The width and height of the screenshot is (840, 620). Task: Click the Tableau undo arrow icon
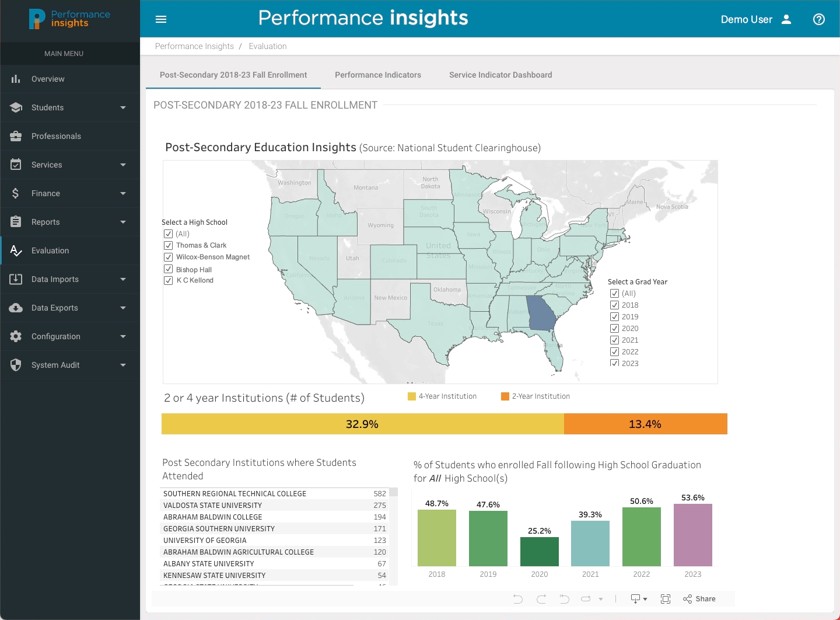(x=518, y=599)
